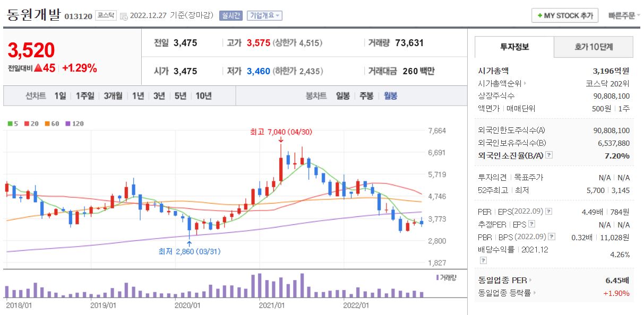Click the arrow next to 동일업종 PER
This screenshot has height=315, width=644.
tap(530, 280)
